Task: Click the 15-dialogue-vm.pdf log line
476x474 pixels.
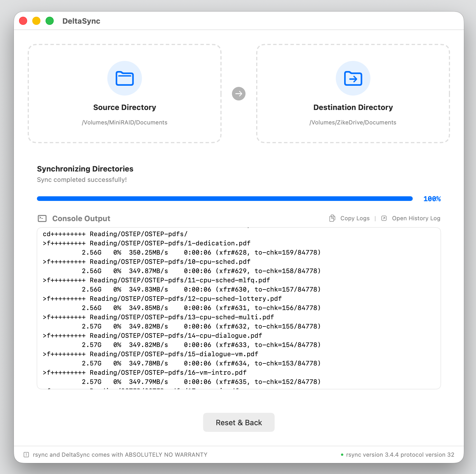Action: pos(151,354)
